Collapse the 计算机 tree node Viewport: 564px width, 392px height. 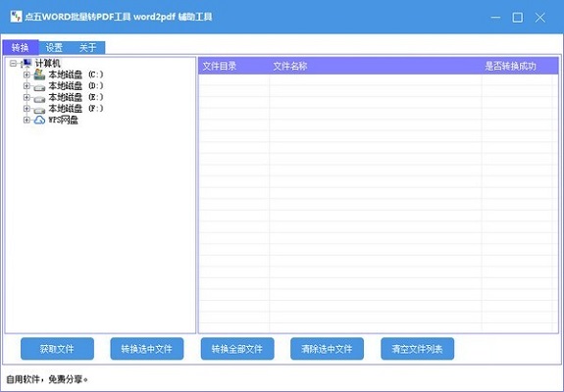[x=14, y=64]
